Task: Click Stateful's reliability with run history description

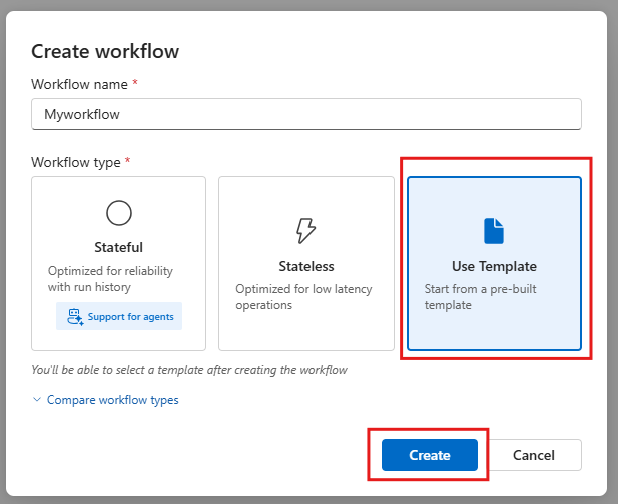Action: pyautogui.click(x=109, y=279)
